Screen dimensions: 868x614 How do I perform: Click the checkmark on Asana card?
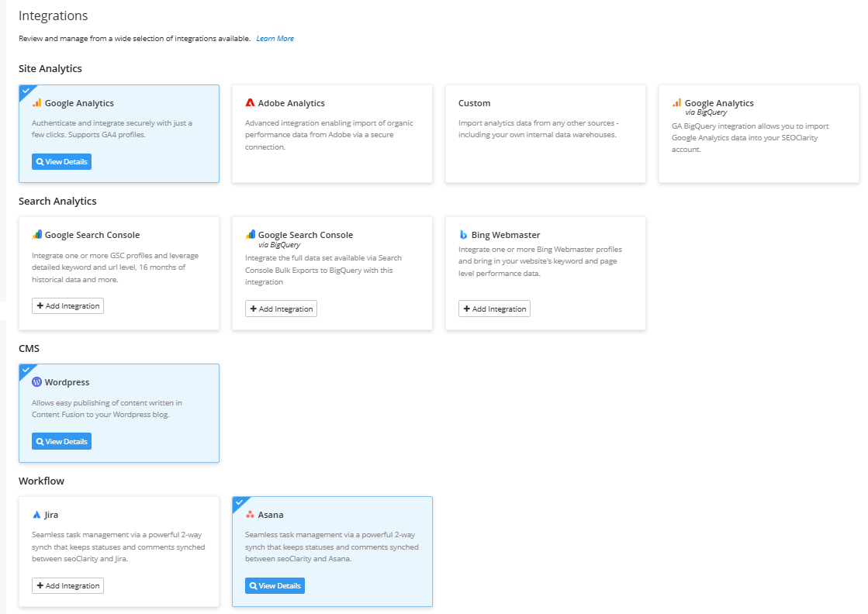pyautogui.click(x=238, y=502)
